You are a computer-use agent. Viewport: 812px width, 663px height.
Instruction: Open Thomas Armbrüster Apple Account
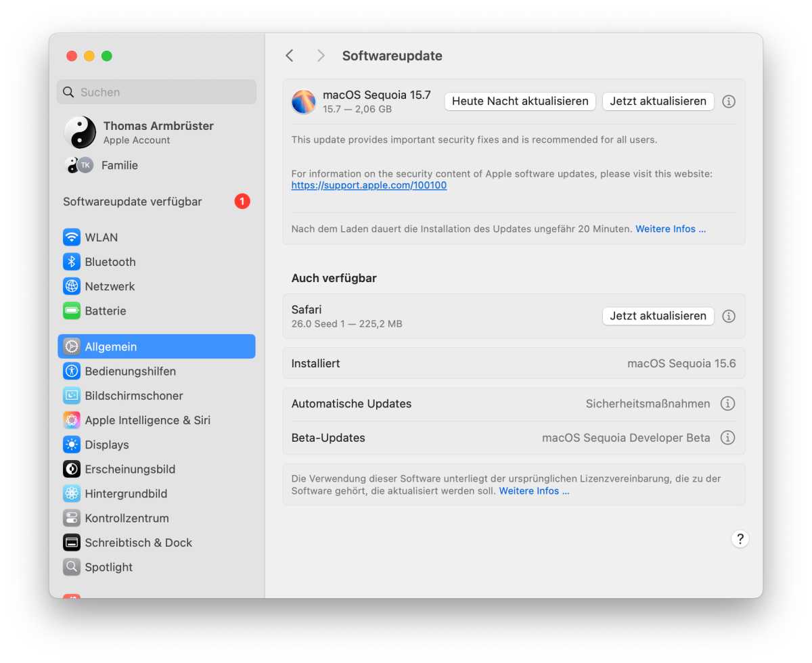click(x=156, y=132)
